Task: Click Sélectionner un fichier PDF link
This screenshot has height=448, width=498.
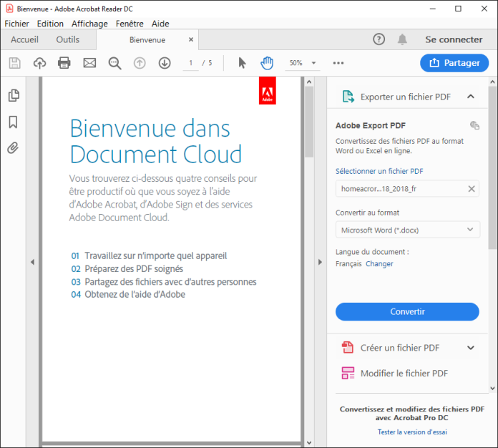Action: [x=379, y=171]
